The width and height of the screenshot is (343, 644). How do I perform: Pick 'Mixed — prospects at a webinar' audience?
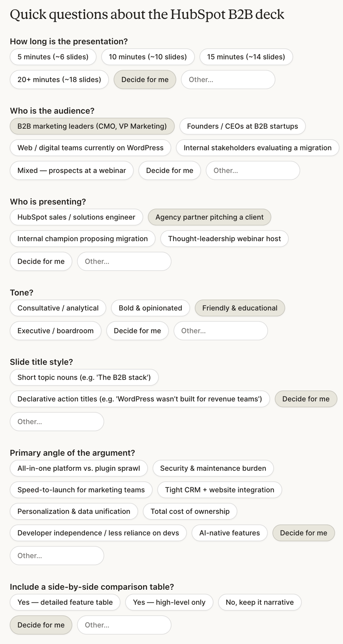(x=71, y=170)
